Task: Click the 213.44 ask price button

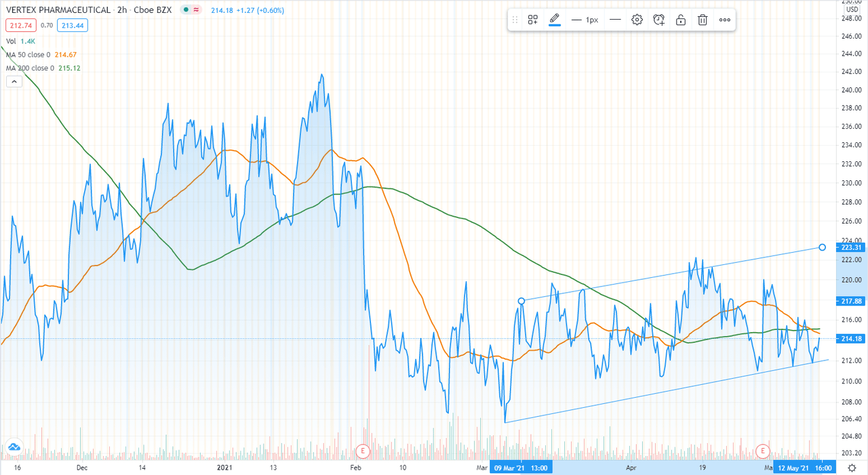Action: pyautogui.click(x=73, y=26)
